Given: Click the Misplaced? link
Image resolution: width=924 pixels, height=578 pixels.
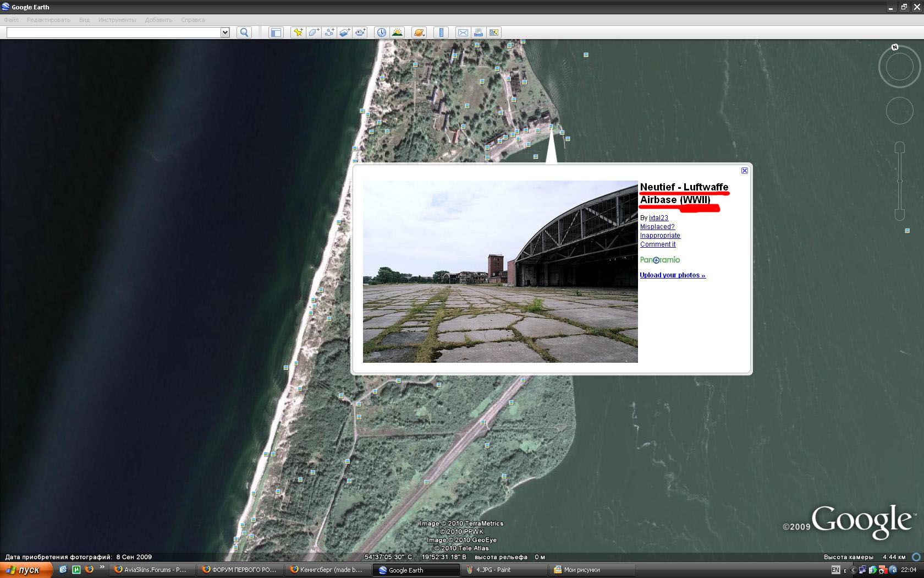Looking at the screenshot, I should 657,227.
